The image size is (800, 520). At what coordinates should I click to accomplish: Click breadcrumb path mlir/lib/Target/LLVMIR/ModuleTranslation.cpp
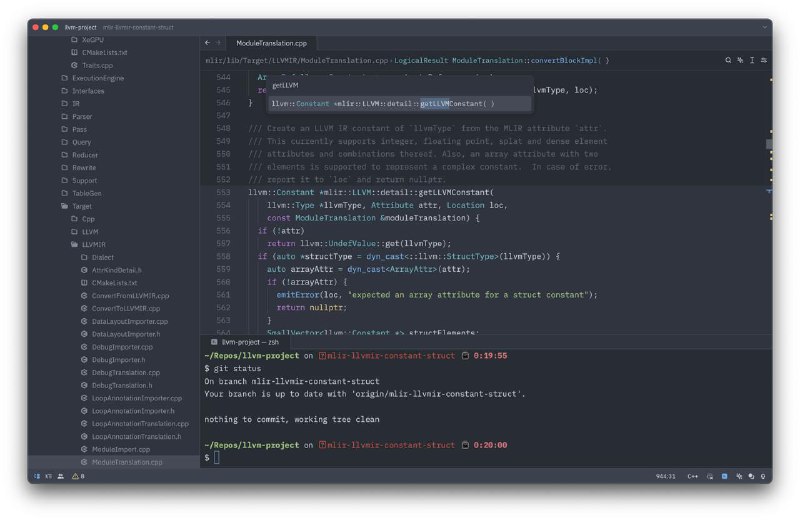point(296,60)
